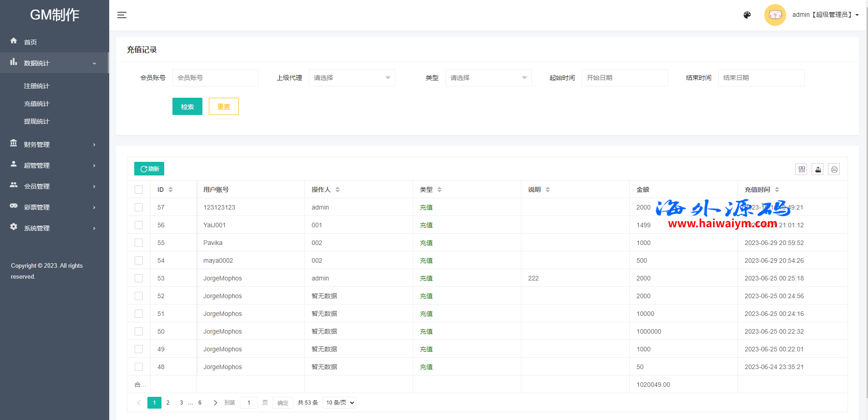Open the column filter icon above table

point(801,170)
